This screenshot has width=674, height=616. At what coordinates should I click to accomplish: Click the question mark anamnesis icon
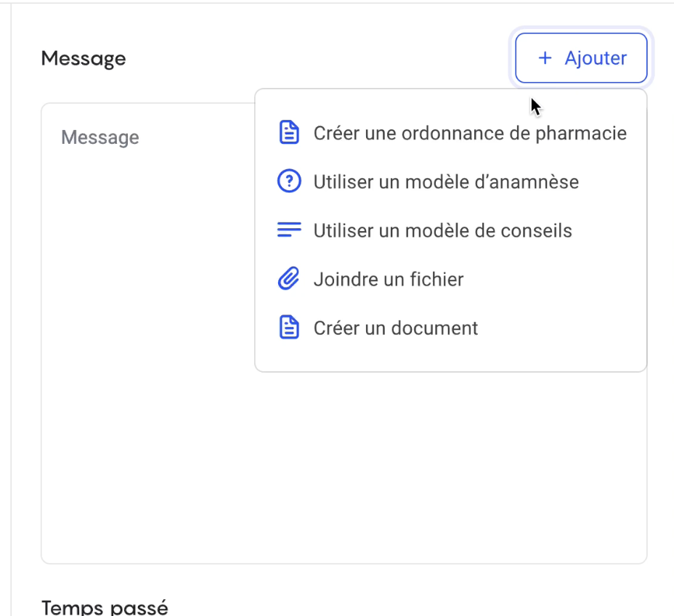(x=289, y=181)
